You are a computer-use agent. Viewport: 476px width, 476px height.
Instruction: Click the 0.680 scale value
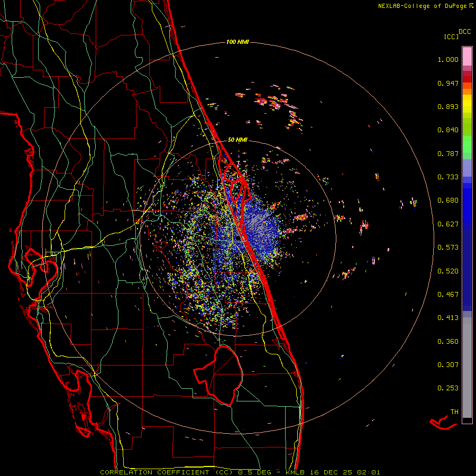point(448,200)
